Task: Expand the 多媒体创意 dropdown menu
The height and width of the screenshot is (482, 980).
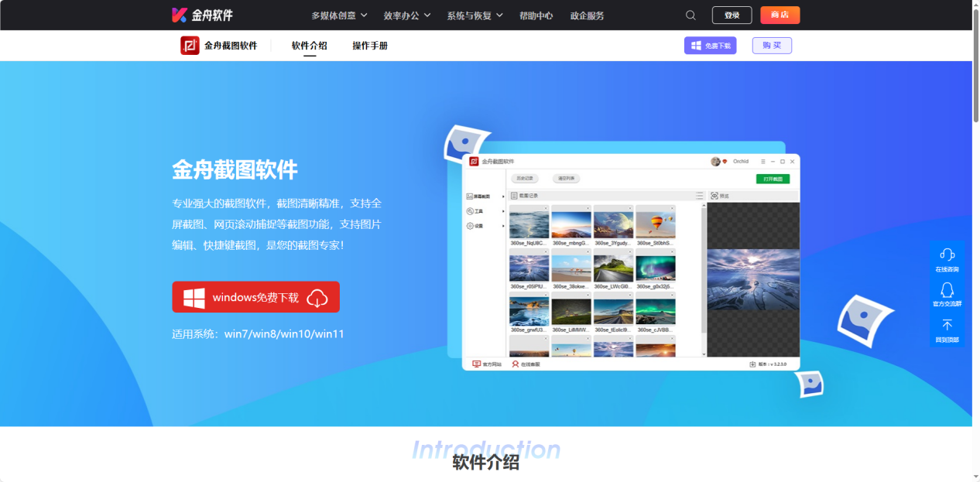Action: (334, 15)
